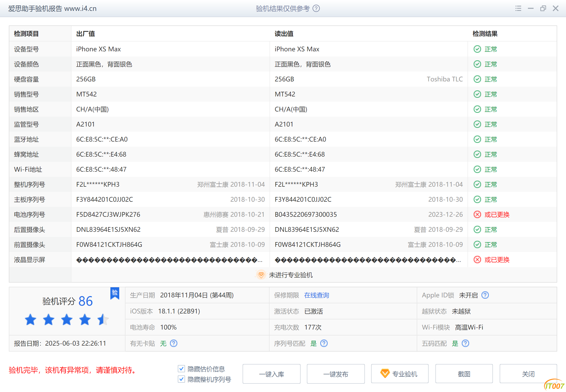
Task: Click the help icon beside 验机结果仅供参考
Action: point(316,9)
